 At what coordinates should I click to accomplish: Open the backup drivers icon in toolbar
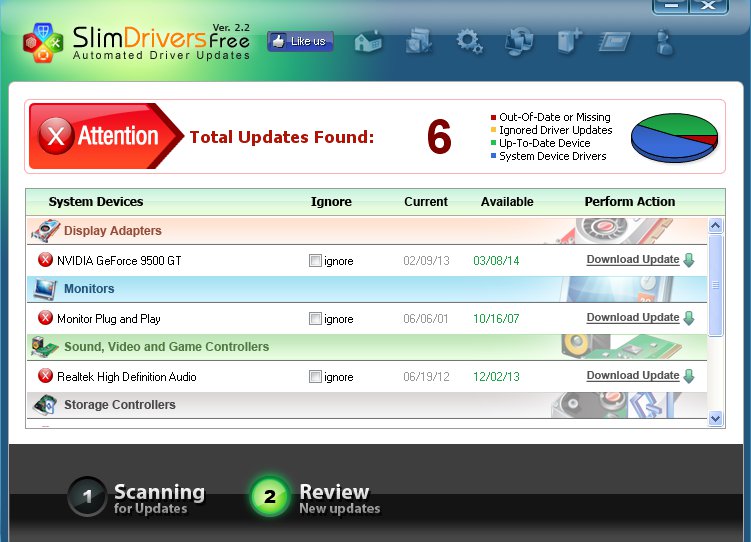419,41
